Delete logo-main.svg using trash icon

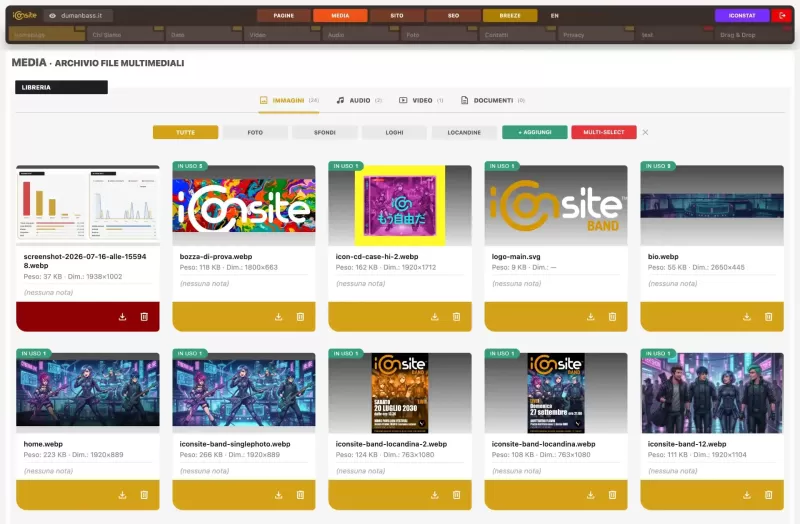613,317
